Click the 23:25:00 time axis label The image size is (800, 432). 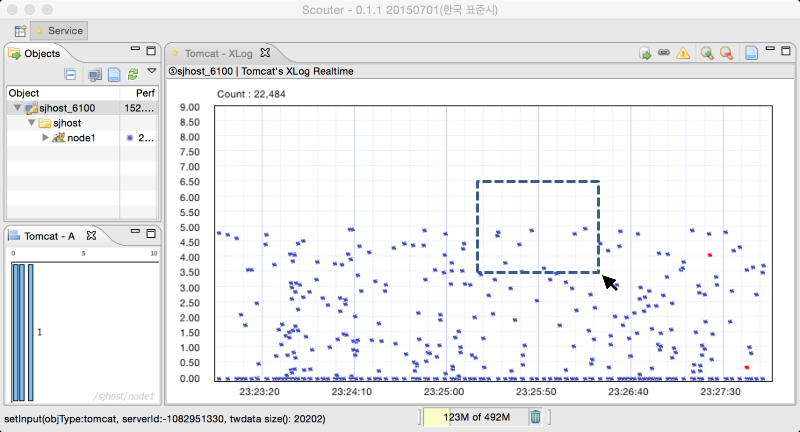[444, 392]
